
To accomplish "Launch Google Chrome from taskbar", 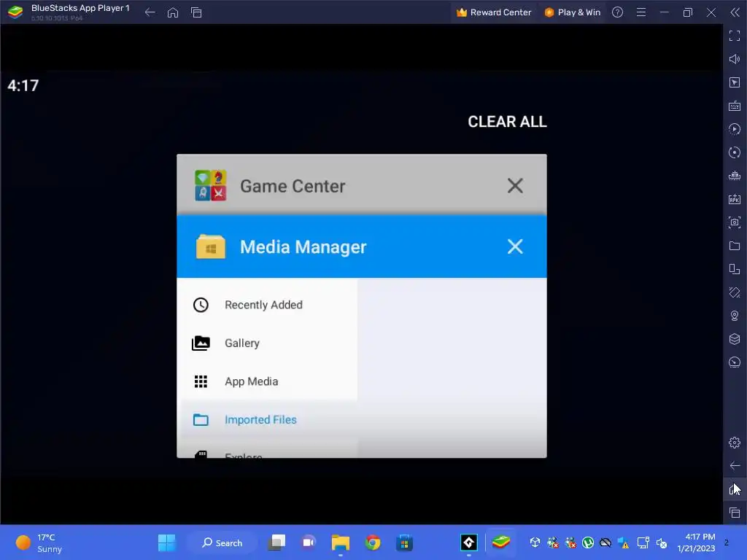I will [x=373, y=542].
